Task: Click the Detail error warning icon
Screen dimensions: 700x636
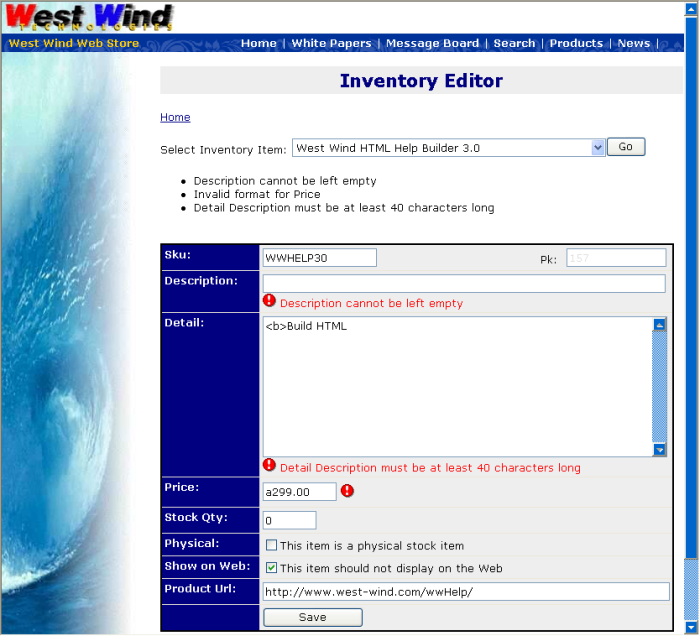Action: (269, 466)
